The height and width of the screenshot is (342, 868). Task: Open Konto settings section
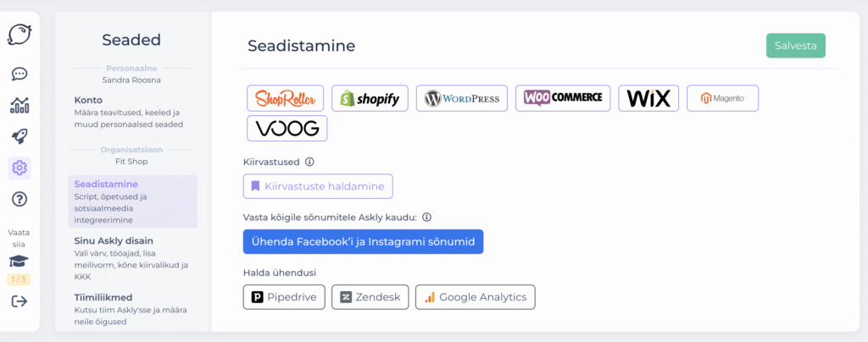(132, 112)
